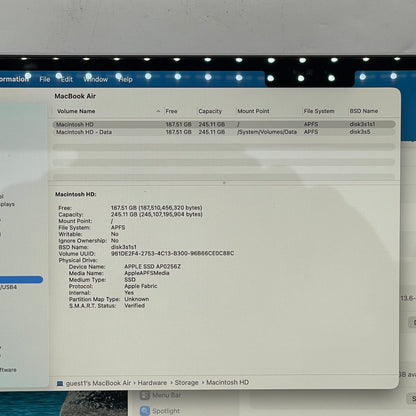Click the Spotlight magnifier icon in settings list
The image size is (416, 416).
[145, 411]
